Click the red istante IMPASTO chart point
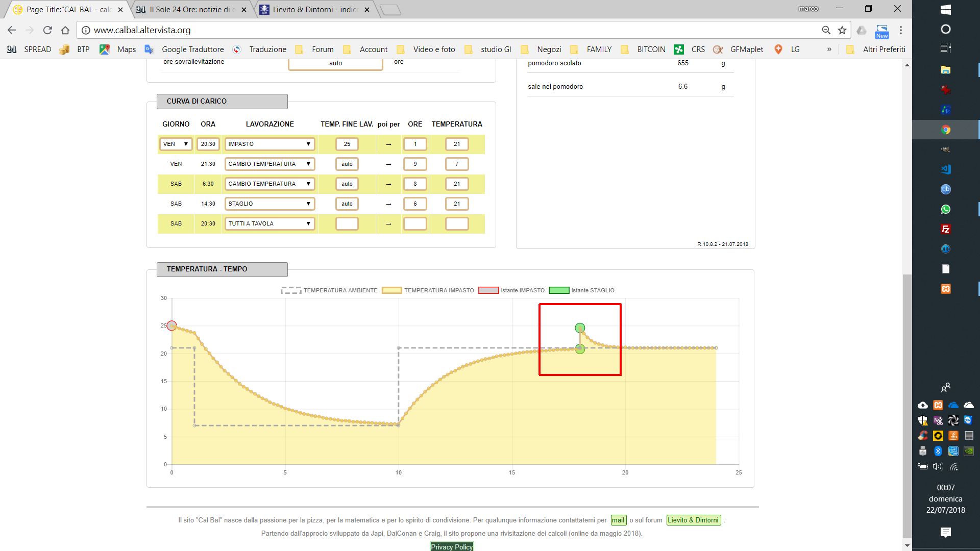The width and height of the screenshot is (980, 551). 171,325
